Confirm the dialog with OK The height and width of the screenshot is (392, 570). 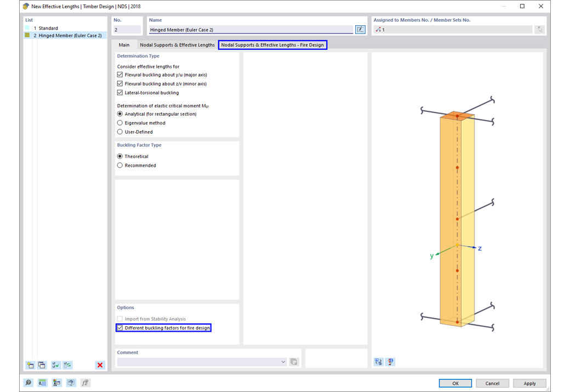(455, 383)
